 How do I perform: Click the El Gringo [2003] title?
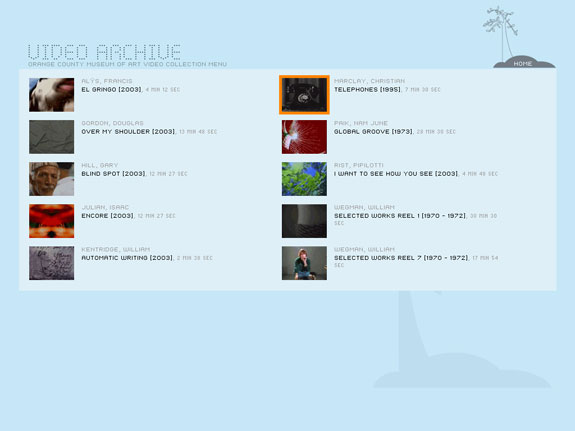111,90
